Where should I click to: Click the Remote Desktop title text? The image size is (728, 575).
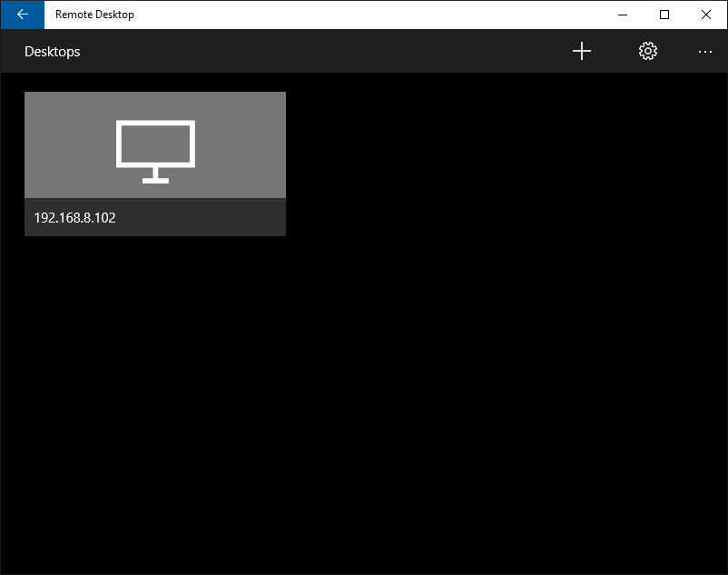[x=94, y=15]
